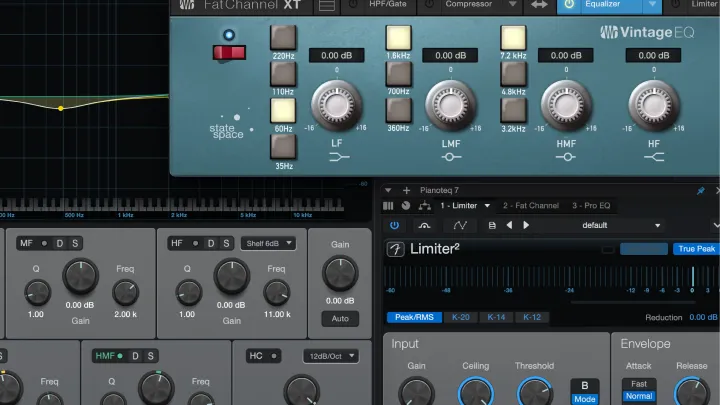Toggle the Limiter plug-in power button

point(394,225)
